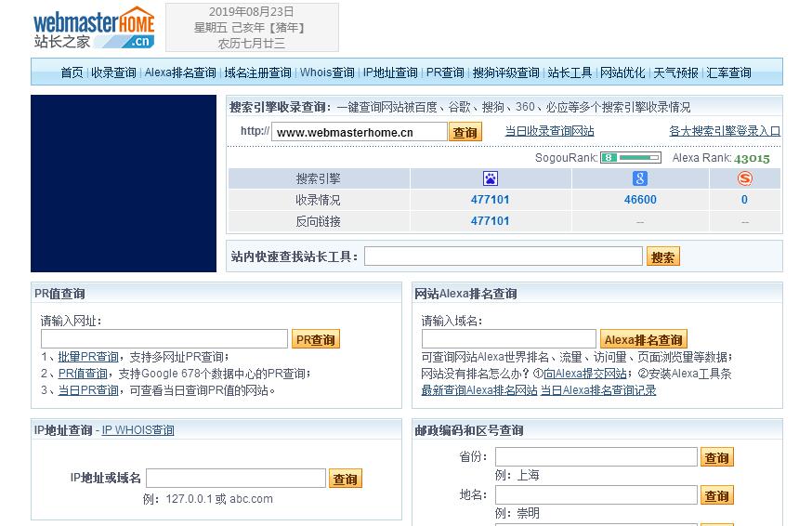Image resolution: width=812 pixels, height=526 pixels.
Task: Click the Sogou search engine icon
Action: click(x=744, y=178)
